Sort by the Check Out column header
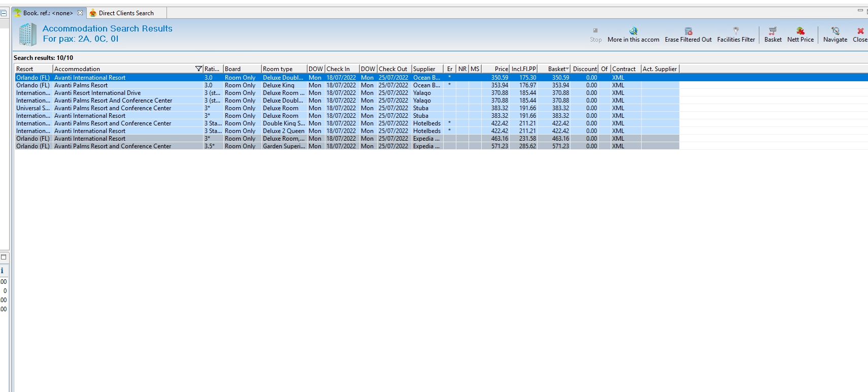The height and width of the screenshot is (392, 868). point(394,69)
